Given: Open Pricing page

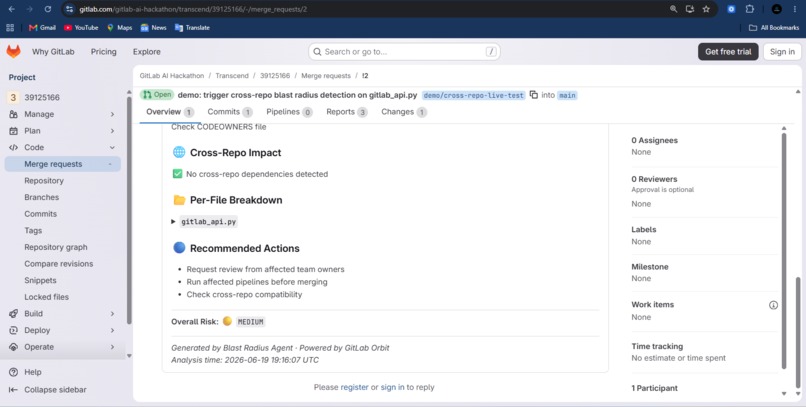Looking at the screenshot, I should coord(103,51).
